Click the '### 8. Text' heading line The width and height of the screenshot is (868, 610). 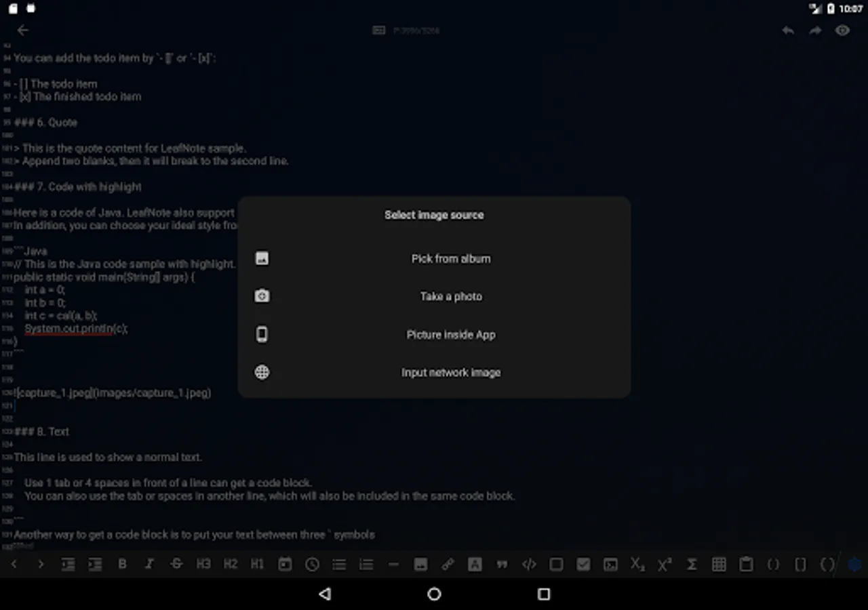(x=41, y=432)
